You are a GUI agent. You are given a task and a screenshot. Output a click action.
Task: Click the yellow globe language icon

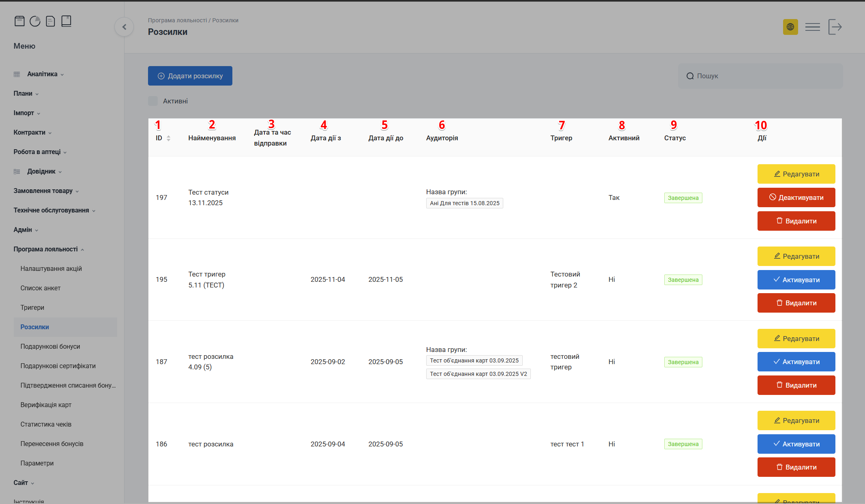(x=790, y=27)
